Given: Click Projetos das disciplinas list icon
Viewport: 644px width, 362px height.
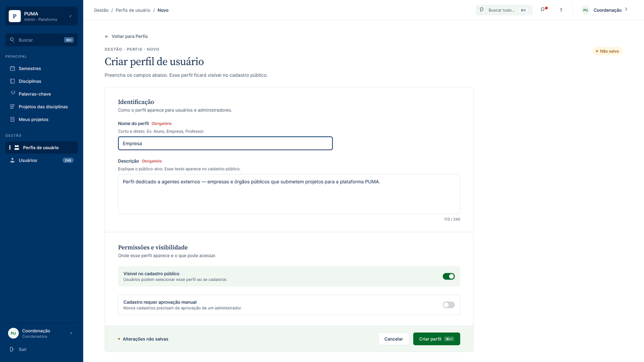Looking at the screenshot, I should click(12, 107).
